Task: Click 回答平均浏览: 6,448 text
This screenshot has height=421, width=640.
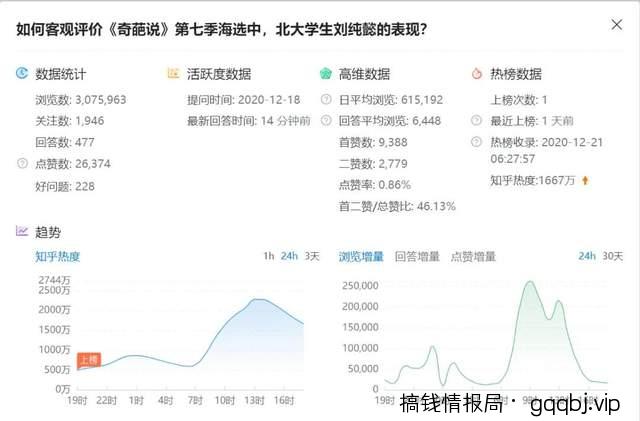Action: tap(390, 121)
